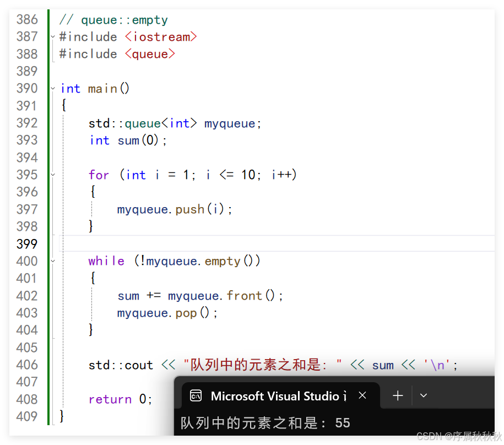This screenshot has width=504, height=445.
Task: Collapse the #include block at line 387
Action: tap(53, 37)
